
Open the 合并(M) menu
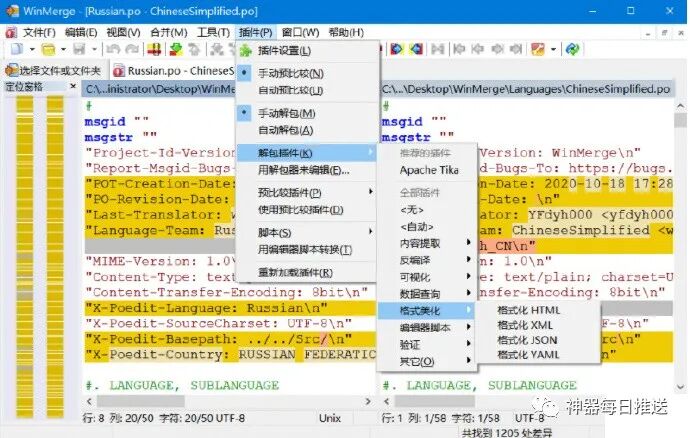(x=169, y=33)
